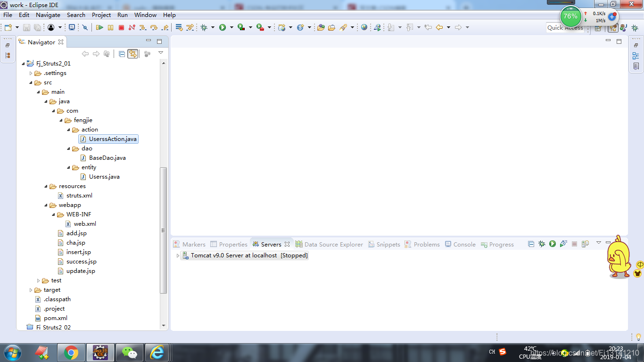
Task: Click the Skip All Breakpoints icon
Action: [x=85, y=28]
